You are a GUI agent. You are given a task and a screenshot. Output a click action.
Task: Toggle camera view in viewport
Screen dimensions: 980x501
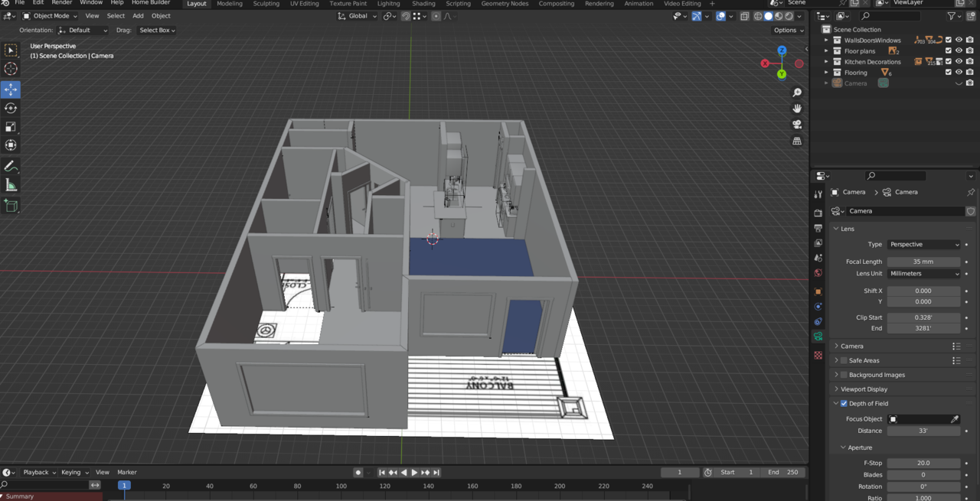[x=797, y=125]
